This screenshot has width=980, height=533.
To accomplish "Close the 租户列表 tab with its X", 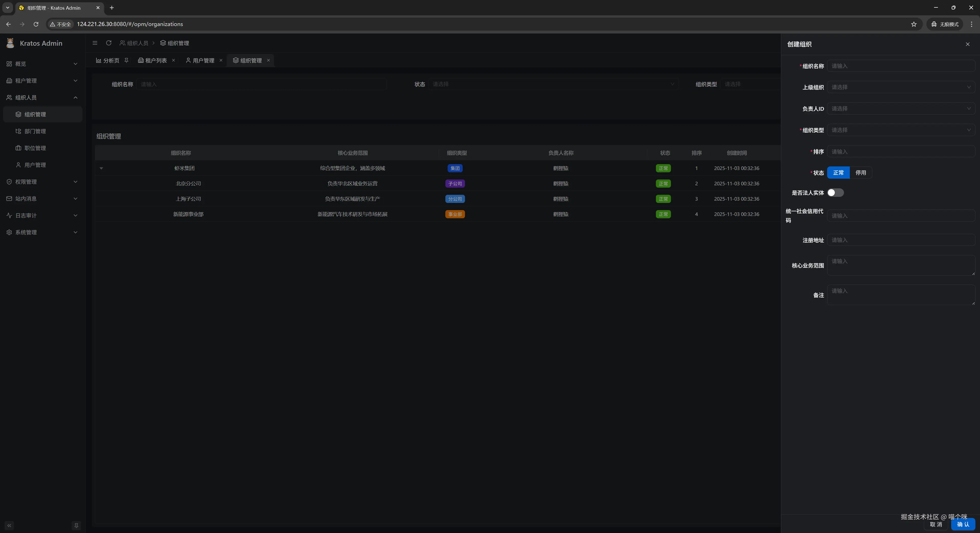I will 174,60.
